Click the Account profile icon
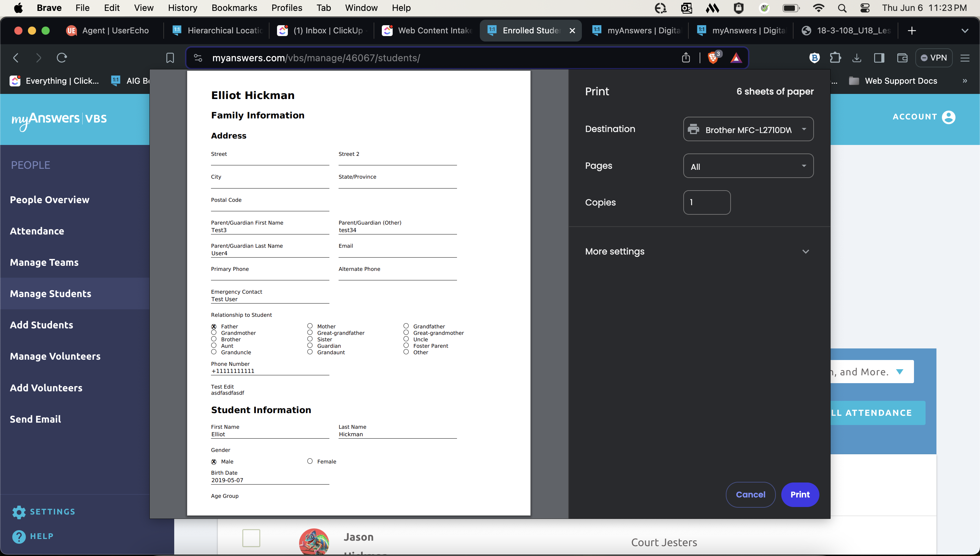Viewport: 980px width, 556px height. [x=948, y=117]
